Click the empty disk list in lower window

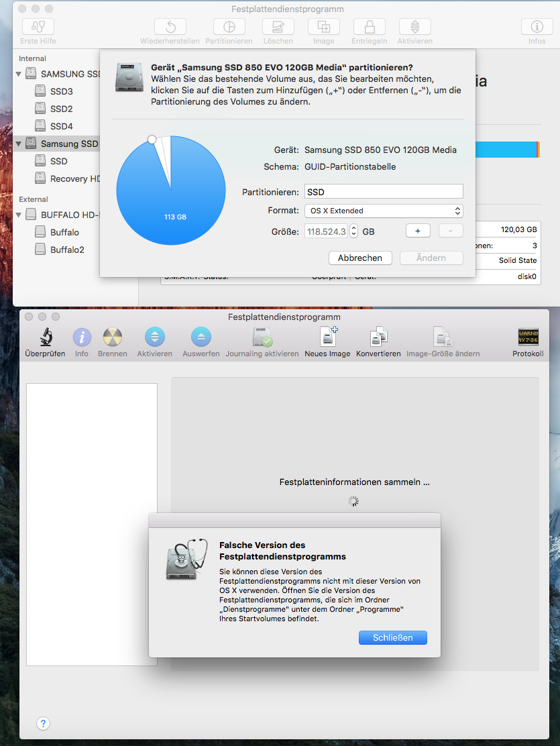tap(92, 525)
